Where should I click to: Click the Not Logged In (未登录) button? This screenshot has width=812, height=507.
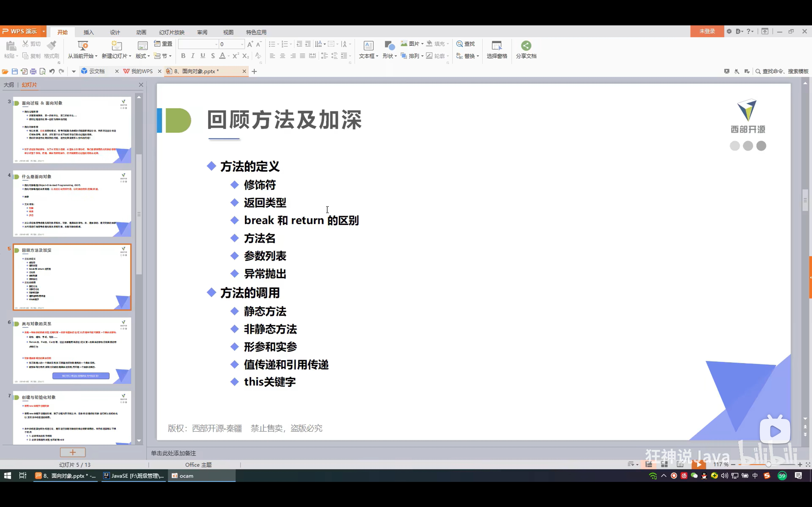[x=707, y=31]
